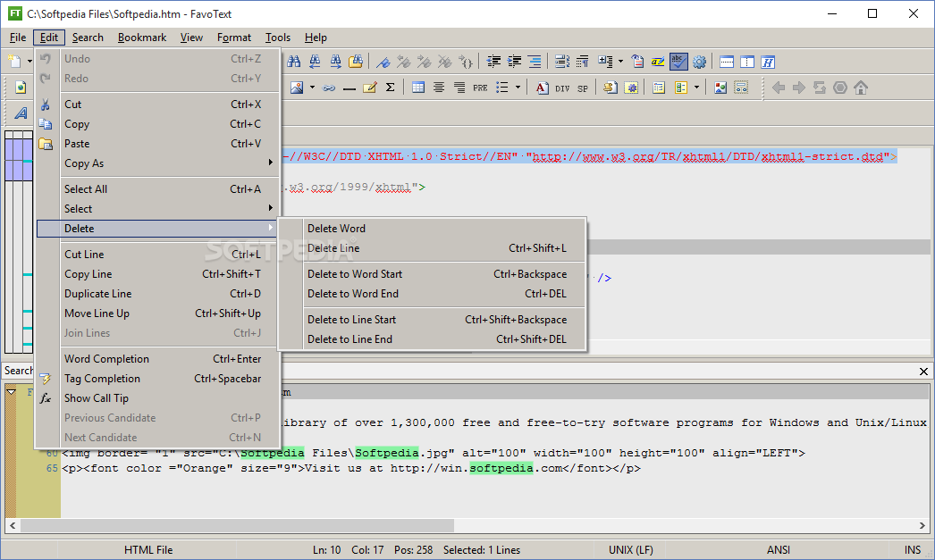Expand the Copy As submenu

point(157,163)
